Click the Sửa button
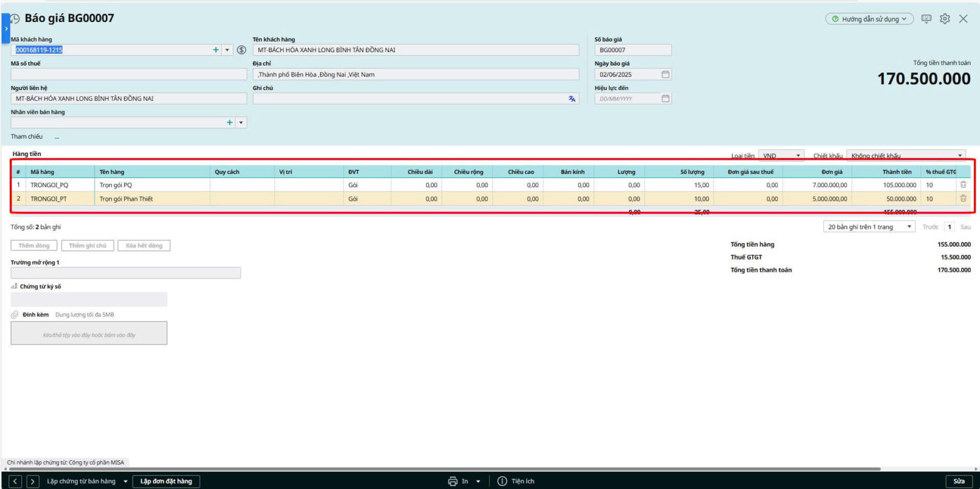The image size is (980, 489). tap(959, 481)
